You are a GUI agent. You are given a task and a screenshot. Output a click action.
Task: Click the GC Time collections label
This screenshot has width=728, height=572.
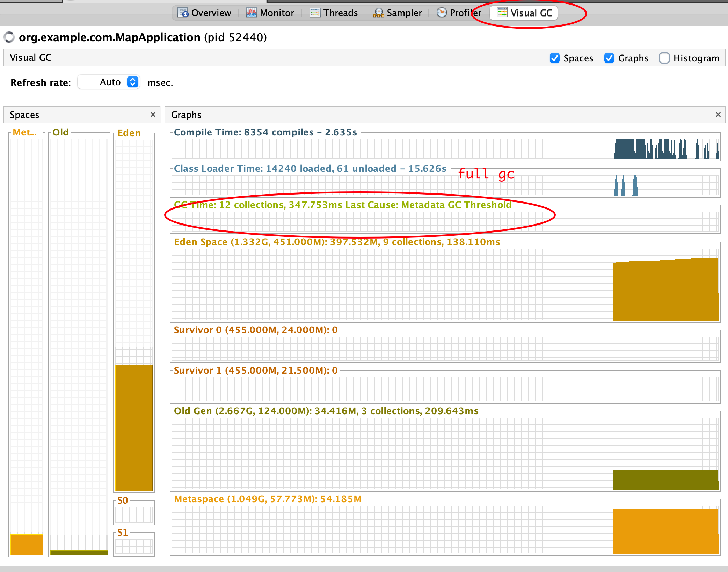(x=342, y=205)
